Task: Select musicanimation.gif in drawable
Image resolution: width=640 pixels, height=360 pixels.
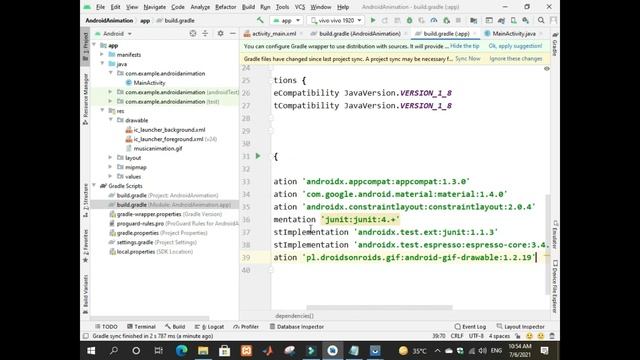Action: pyautogui.click(x=158, y=148)
